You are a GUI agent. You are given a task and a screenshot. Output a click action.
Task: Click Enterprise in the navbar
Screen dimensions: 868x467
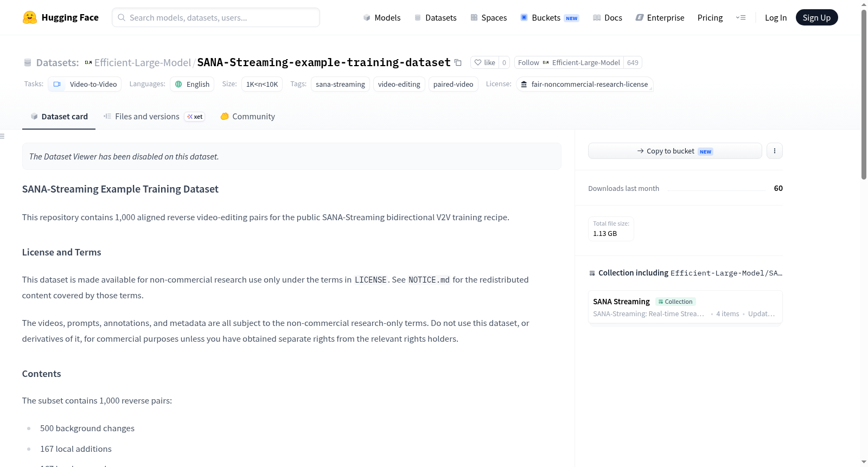[660, 17]
